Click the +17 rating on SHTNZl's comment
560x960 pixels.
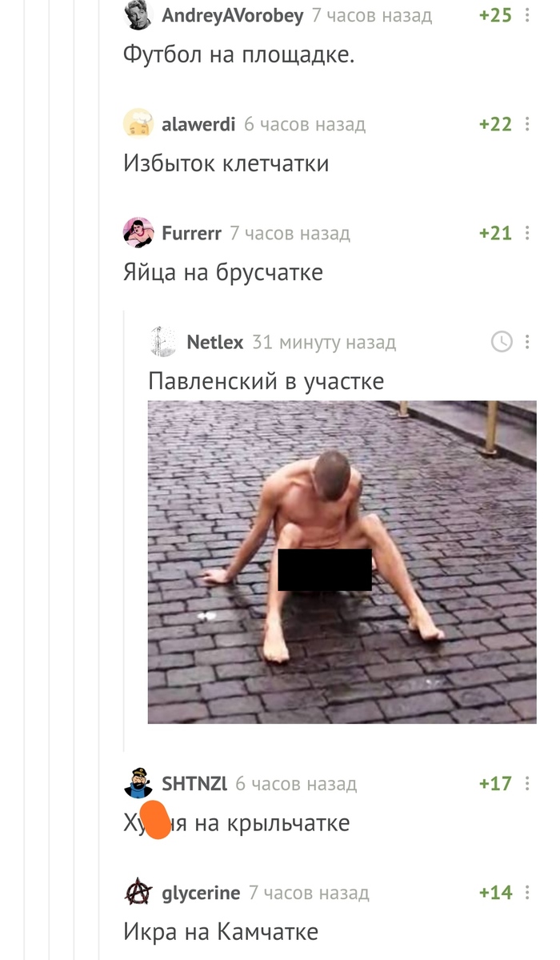495,784
